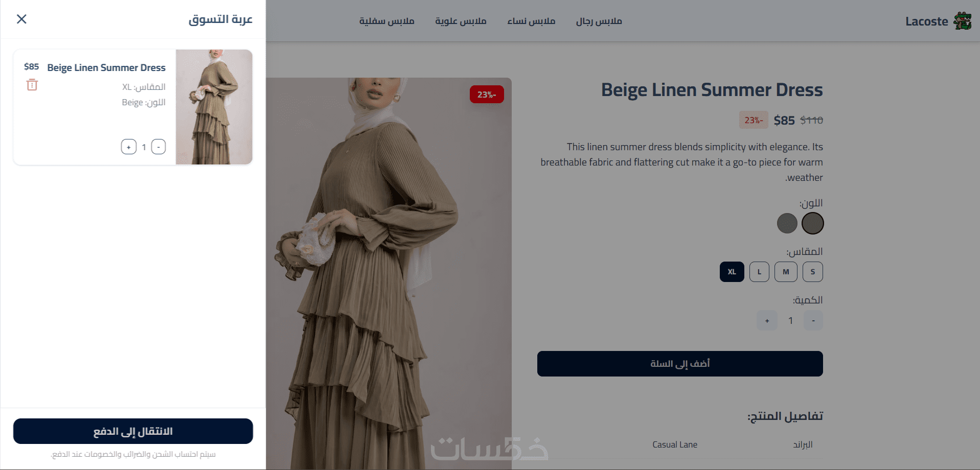This screenshot has width=980, height=470.
Task: Delete the dress from cart via trash icon
Action: point(32,85)
